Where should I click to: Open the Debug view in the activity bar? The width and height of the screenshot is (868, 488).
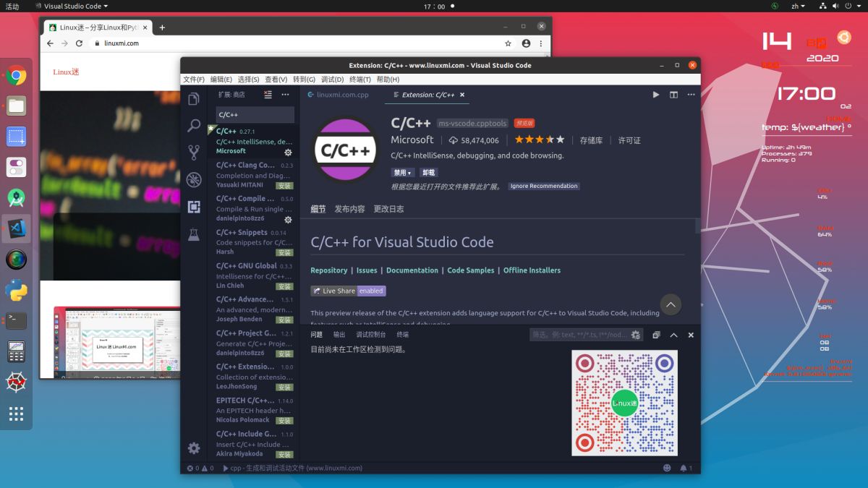193,180
